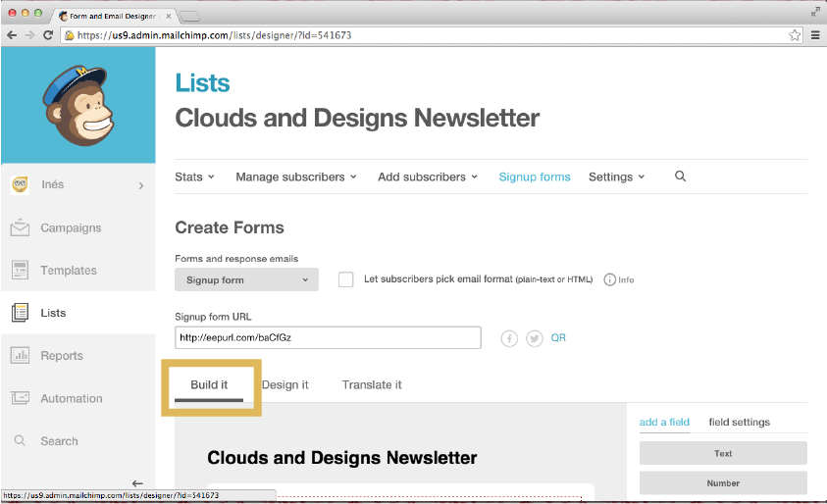Click the browser back arrow
The image size is (827, 504).
click(x=12, y=35)
